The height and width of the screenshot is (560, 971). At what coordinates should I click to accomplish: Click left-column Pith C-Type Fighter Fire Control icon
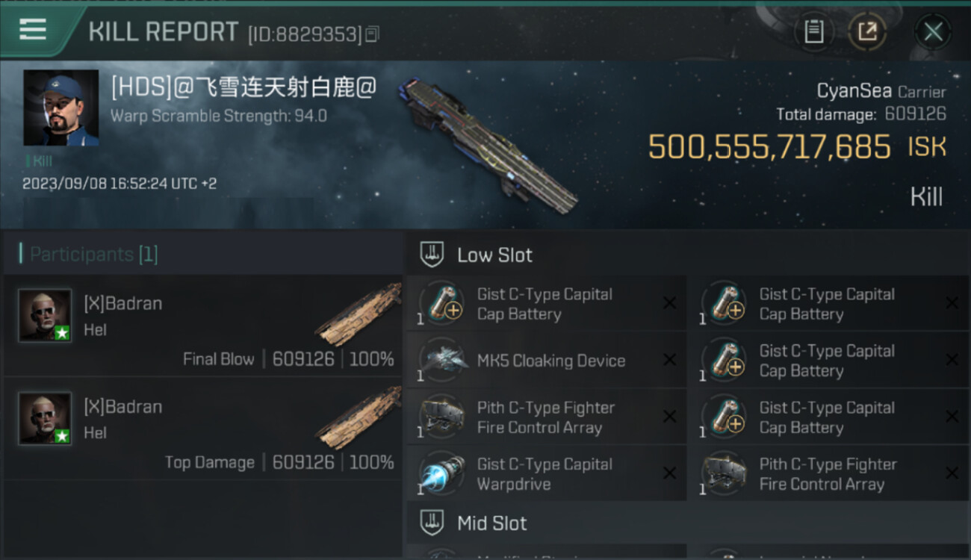coord(441,417)
